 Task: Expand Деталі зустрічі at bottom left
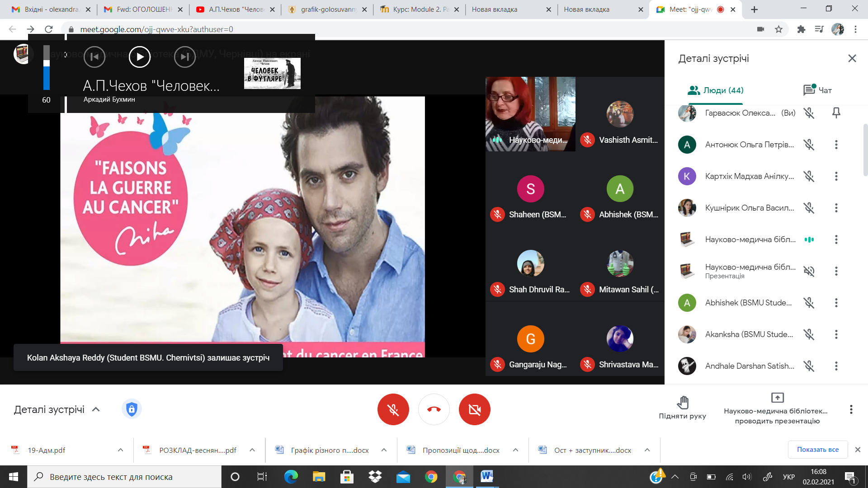coord(57,409)
